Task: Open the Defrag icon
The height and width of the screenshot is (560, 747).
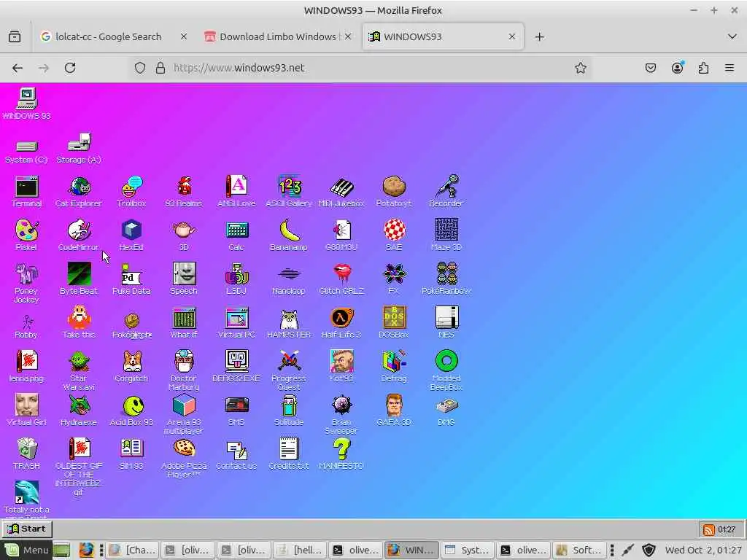Action: [x=394, y=367]
